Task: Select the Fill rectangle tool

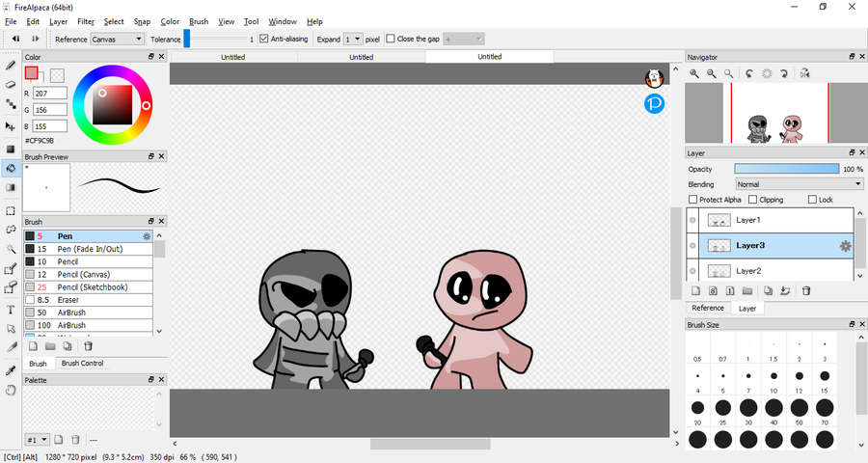Action: click(11, 149)
